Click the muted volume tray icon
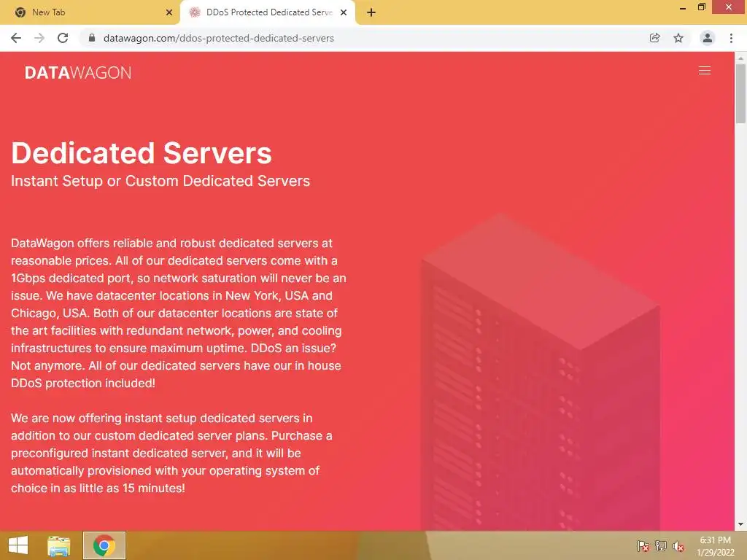The image size is (747, 560). point(678,546)
